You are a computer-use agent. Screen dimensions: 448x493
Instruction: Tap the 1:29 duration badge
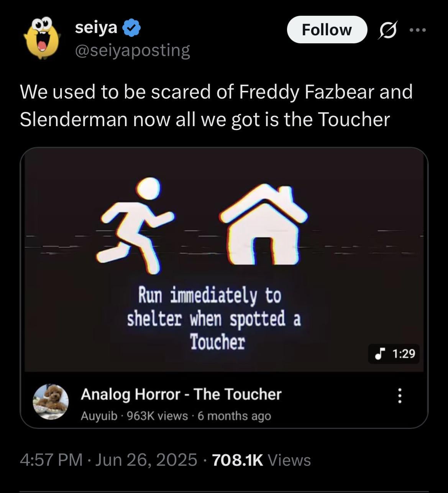[394, 353]
